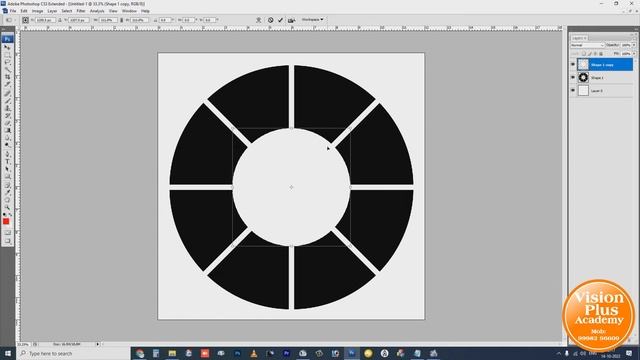
Task: Open the Opacity slider arrow
Action: 634,45
